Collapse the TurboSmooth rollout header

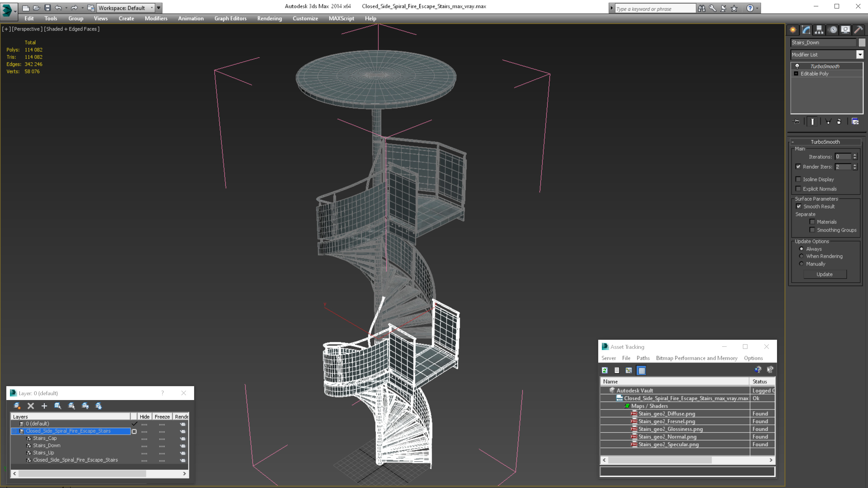(x=825, y=142)
